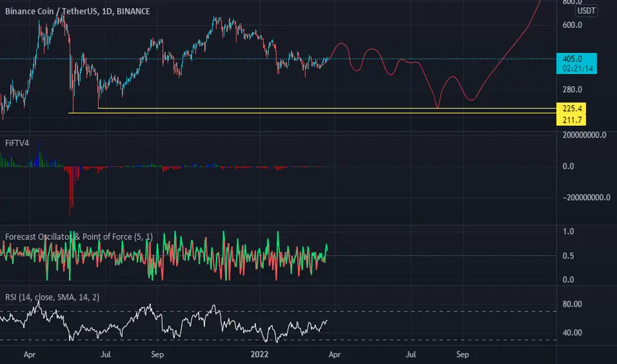Click the Sep label after 2022 on time axis
Image resolution: width=617 pixels, height=364 pixels.
(462, 355)
